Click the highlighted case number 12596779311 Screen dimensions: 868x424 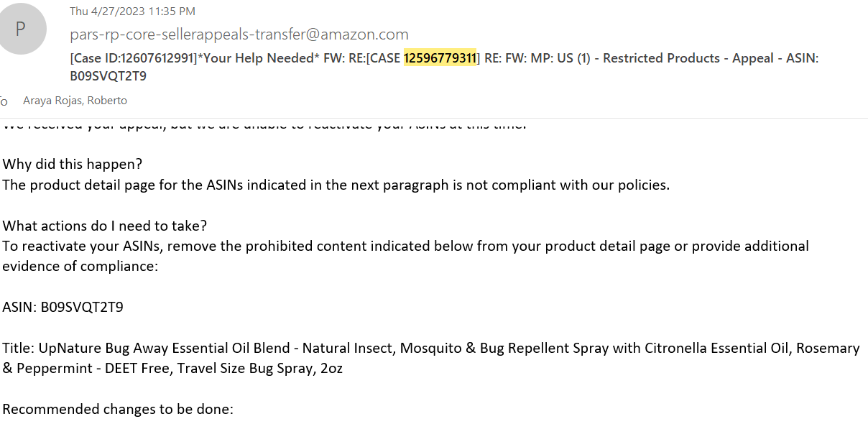tap(440, 58)
